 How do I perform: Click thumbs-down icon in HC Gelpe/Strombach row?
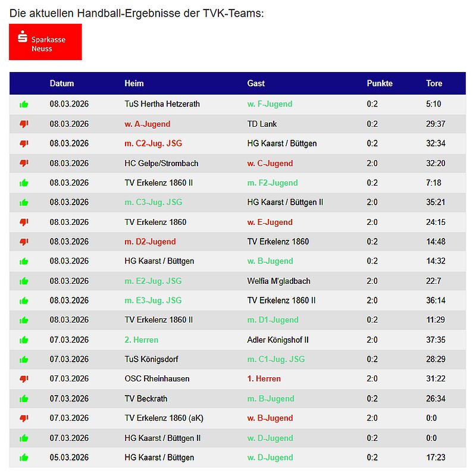(24, 163)
